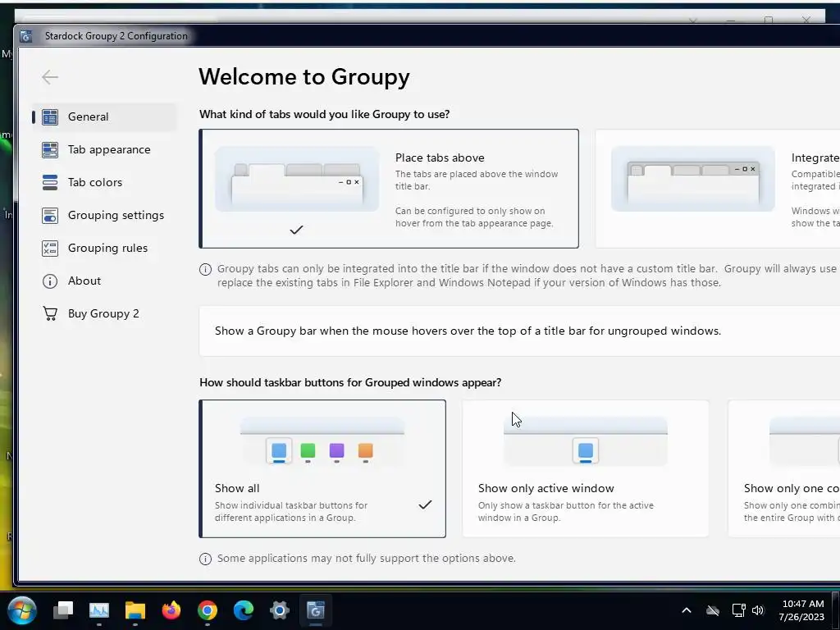This screenshot has width=840, height=630.
Task: Open Task View on the taskbar
Action: pyautogui.click(x=63, y=610)
